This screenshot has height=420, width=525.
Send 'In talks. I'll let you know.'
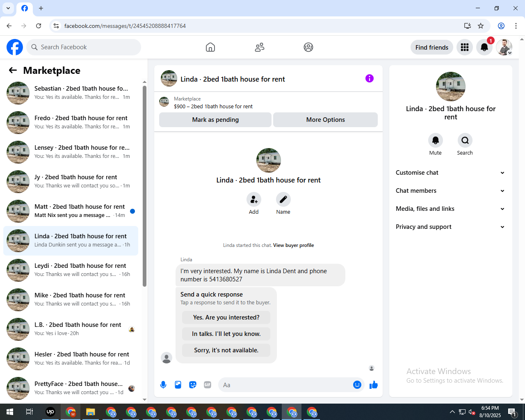226,334
